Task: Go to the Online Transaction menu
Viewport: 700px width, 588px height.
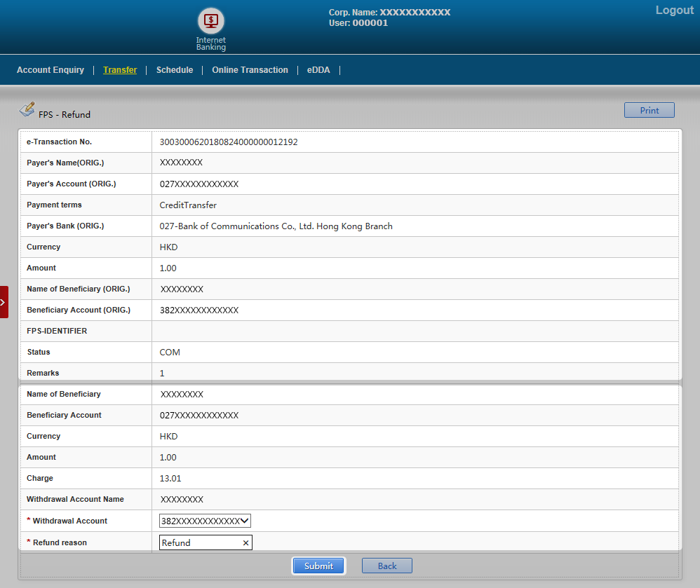Action: 250,70
